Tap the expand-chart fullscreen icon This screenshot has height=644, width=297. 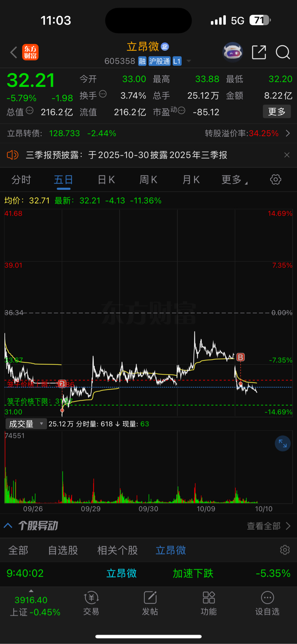click(x=283, y=443)
